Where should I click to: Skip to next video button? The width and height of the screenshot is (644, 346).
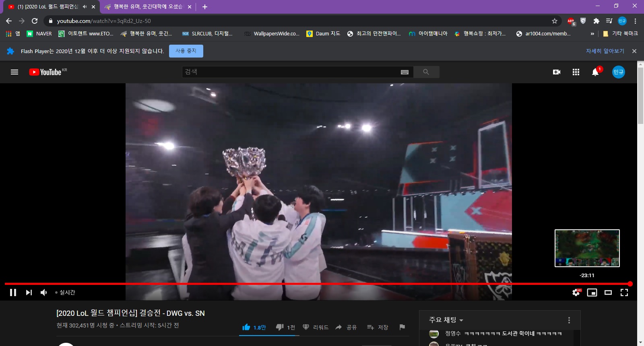(29, 292)
